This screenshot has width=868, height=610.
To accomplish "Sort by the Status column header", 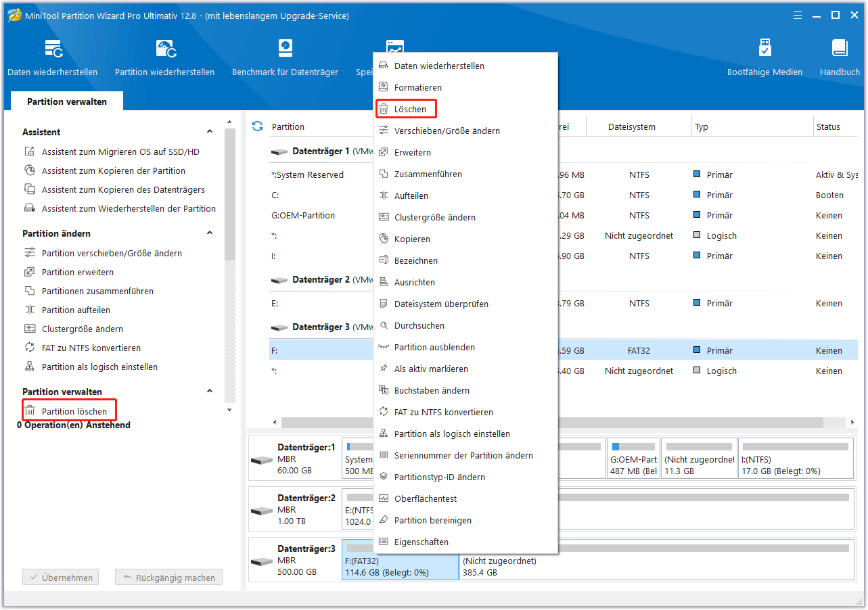I will (x=836, y=127).
